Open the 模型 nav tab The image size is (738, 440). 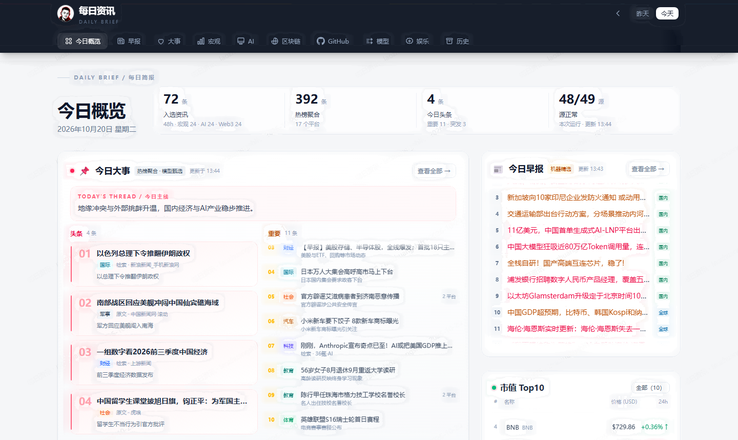(x=377, y=41)
